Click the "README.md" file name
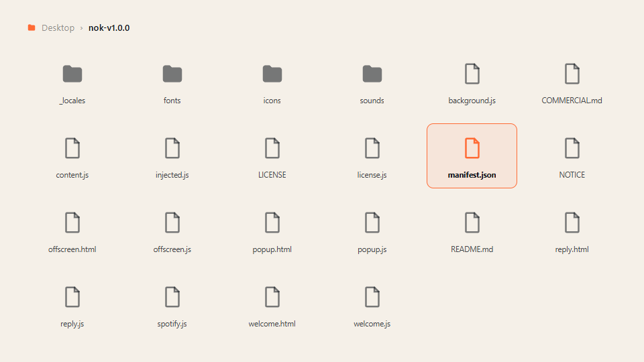 (x=472, y=249)
